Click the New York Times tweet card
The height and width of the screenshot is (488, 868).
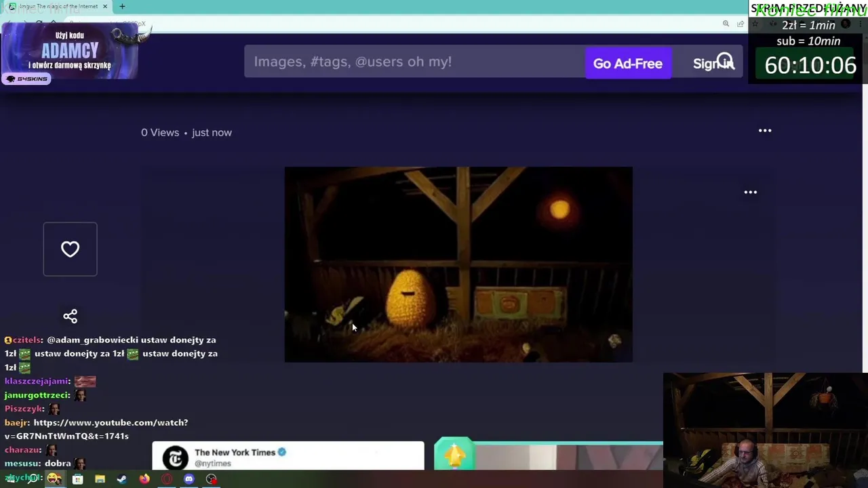coord(288,455)
